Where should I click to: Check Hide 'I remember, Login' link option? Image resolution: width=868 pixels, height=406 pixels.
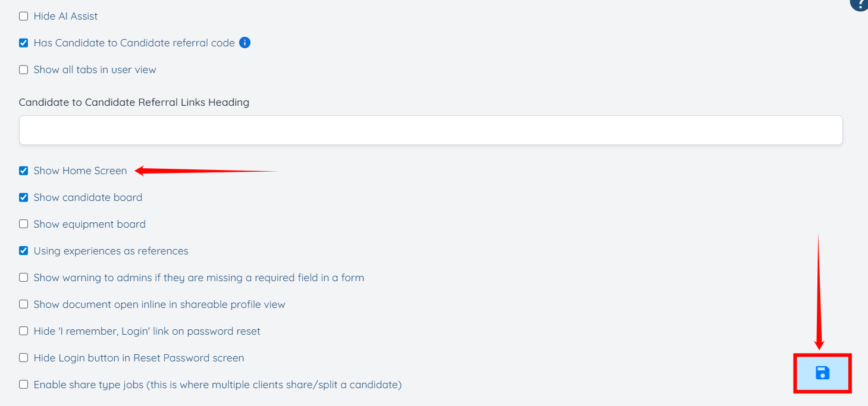pos(24,331)
